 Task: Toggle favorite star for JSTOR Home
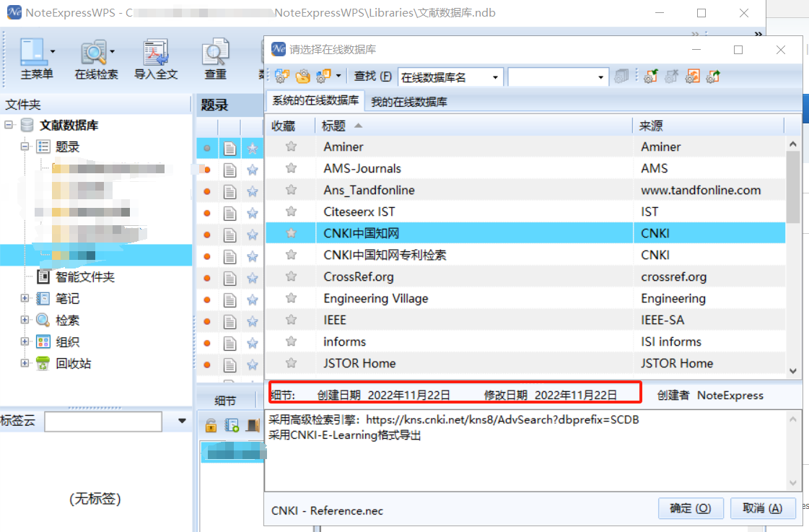tap(291, 363)
